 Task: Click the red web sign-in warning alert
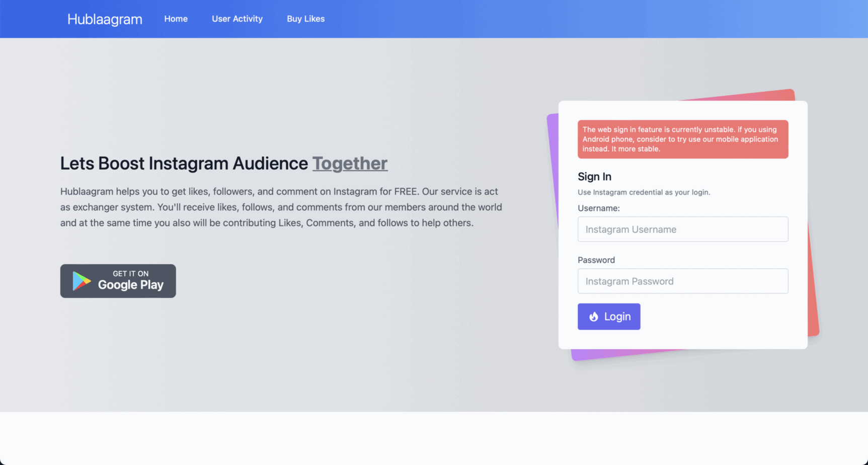pyautogui.click(x=682, y=139)
